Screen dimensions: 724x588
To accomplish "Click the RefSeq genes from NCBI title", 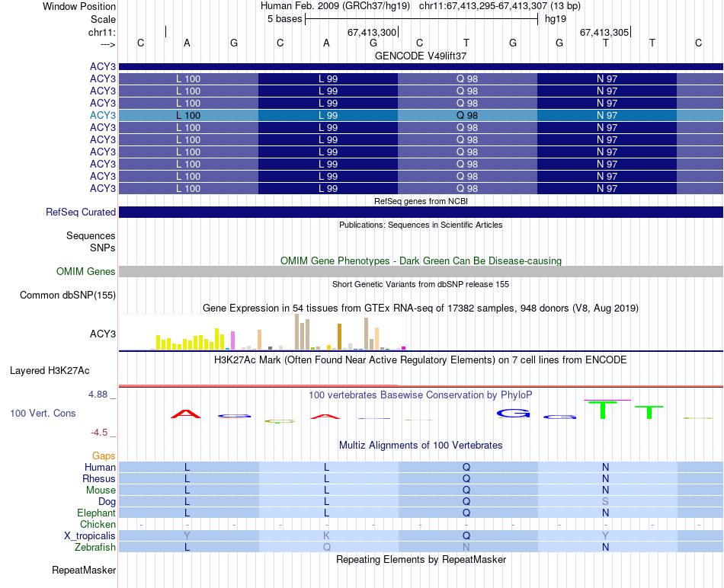I will click(x=421, y=201).
